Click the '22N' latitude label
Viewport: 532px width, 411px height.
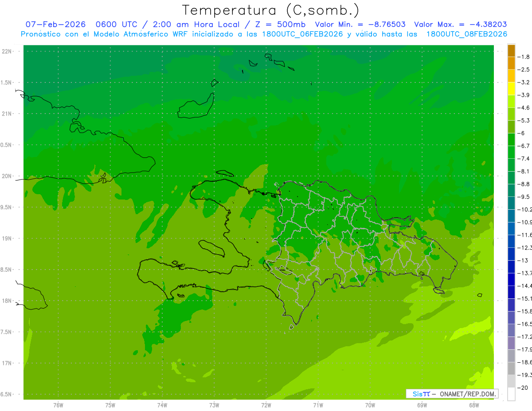pyautogui.click(x=6, y=51)
